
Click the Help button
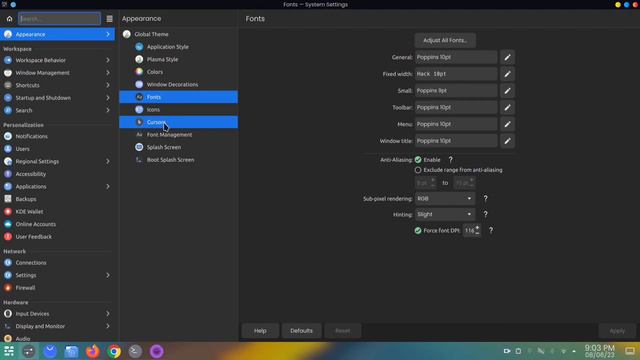(x=260, y=331)
